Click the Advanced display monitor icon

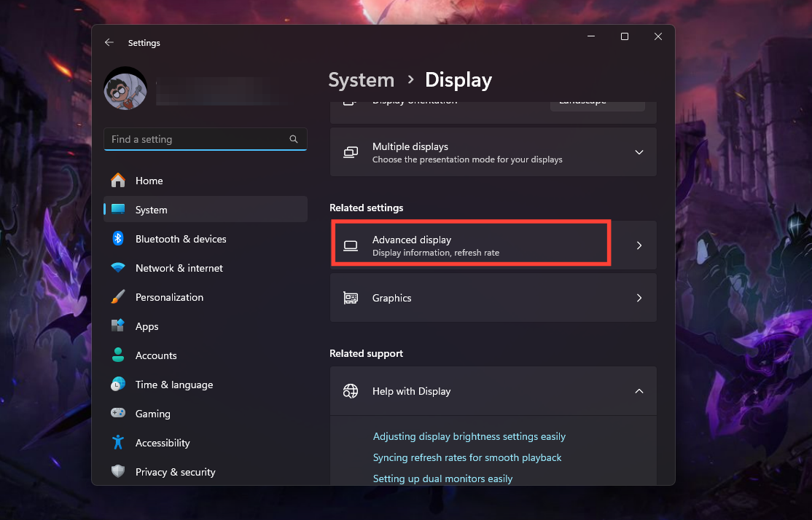(x=351, y=245)
